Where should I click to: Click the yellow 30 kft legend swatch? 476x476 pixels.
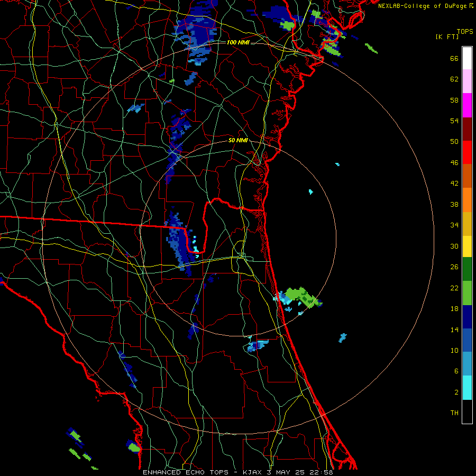[467, 246]
